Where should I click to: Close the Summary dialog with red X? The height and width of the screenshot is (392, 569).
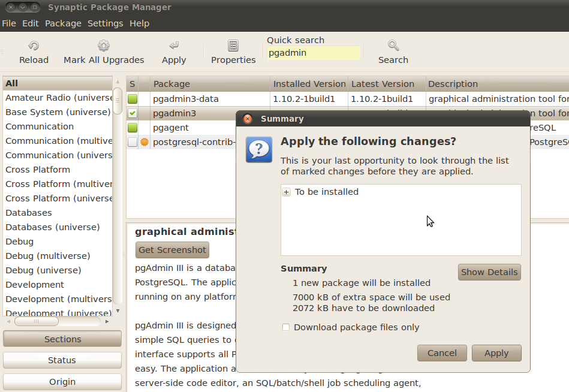(x=248, y=119)
